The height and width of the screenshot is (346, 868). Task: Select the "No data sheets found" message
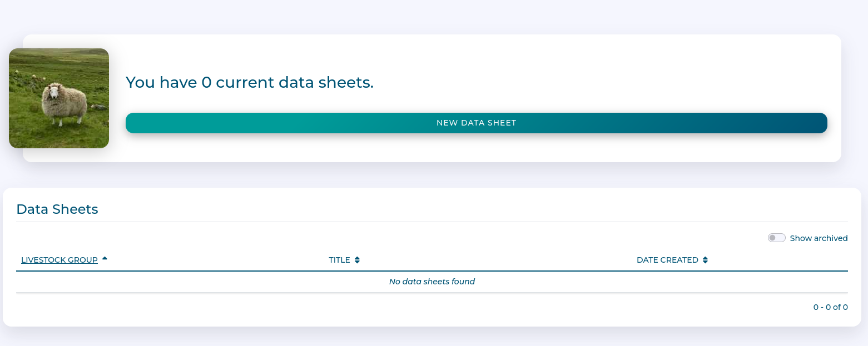pos(432,282)
